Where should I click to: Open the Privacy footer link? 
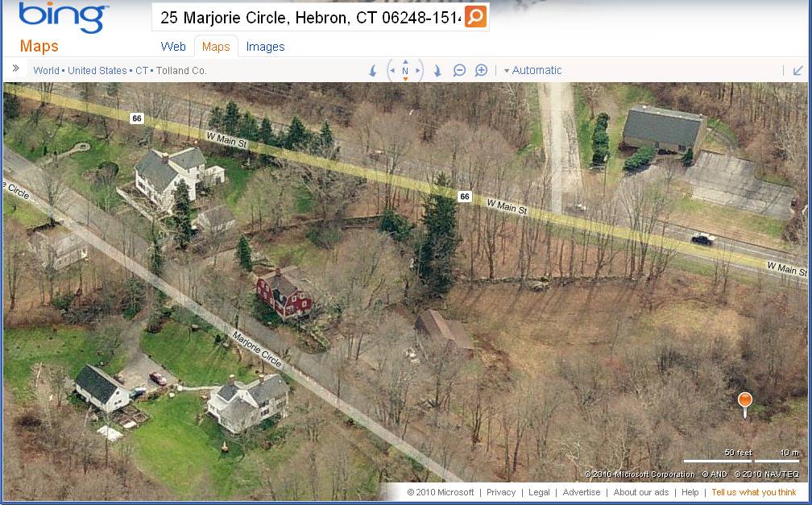click(501, 492)
